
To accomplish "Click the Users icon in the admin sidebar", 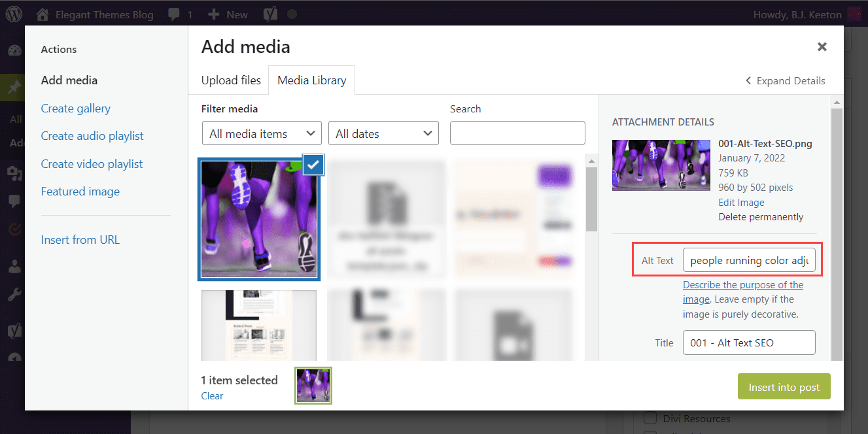I will tap(13, 265).
